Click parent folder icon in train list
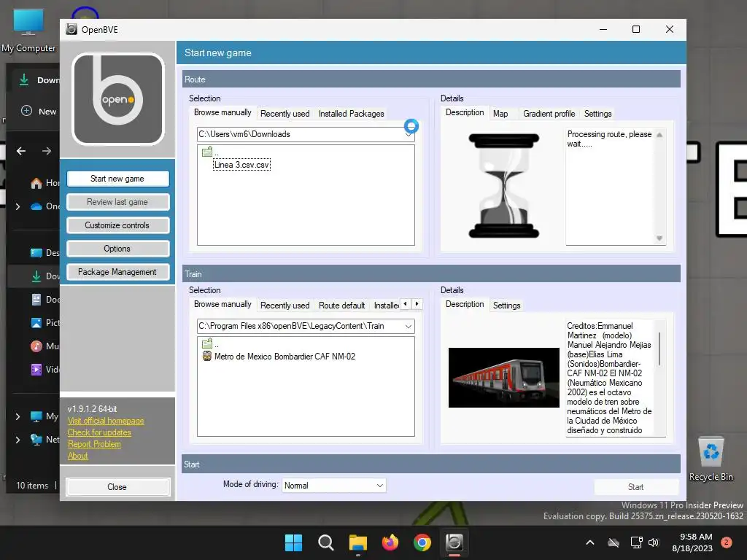 [x=207, y=343]
